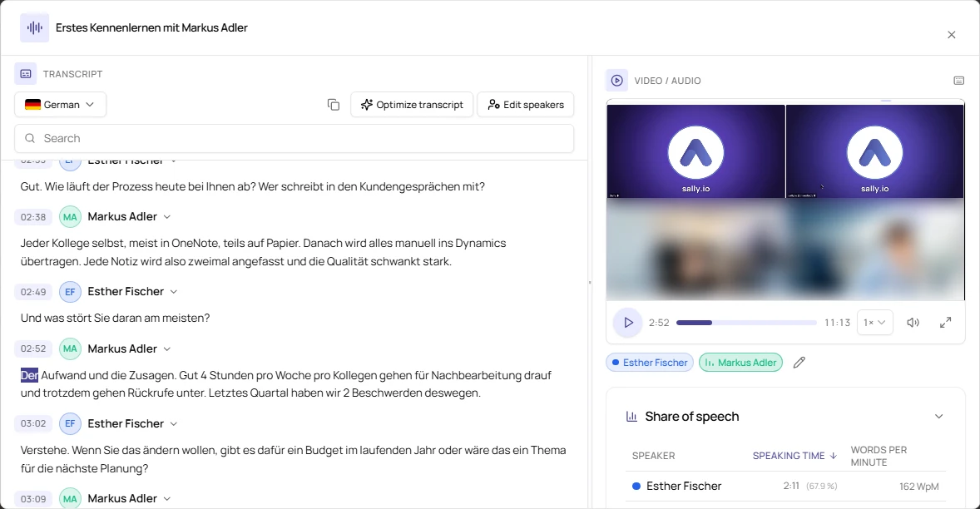The height and width of the screenshot is (509, 980).
Task: Click the EF avatar at 02:49
Action: (70, 292)
